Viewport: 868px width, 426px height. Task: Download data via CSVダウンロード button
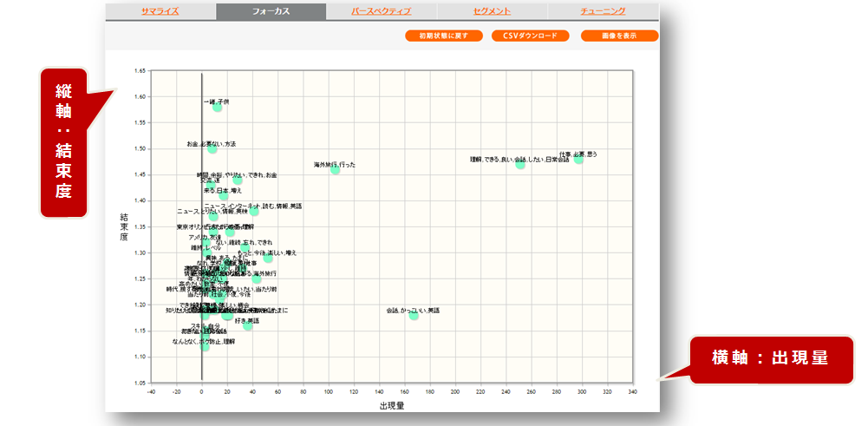531,36
